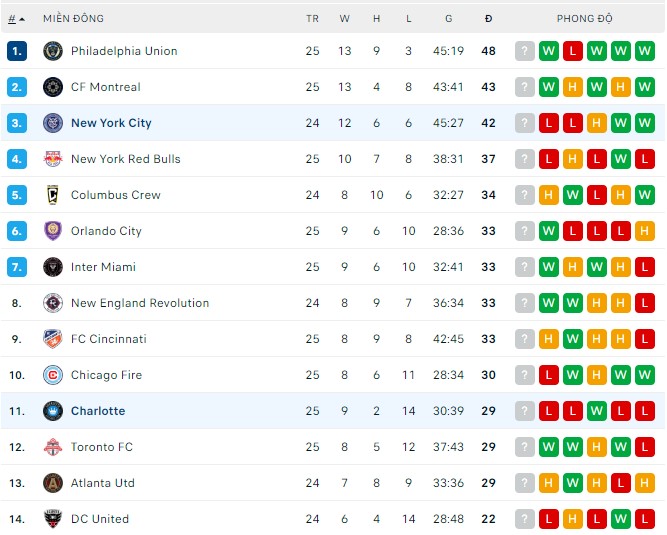The width and height of the screenshot is (667, 535).
Task: Click the CF Montreal club crest
Action: click(x=53, y=87)
